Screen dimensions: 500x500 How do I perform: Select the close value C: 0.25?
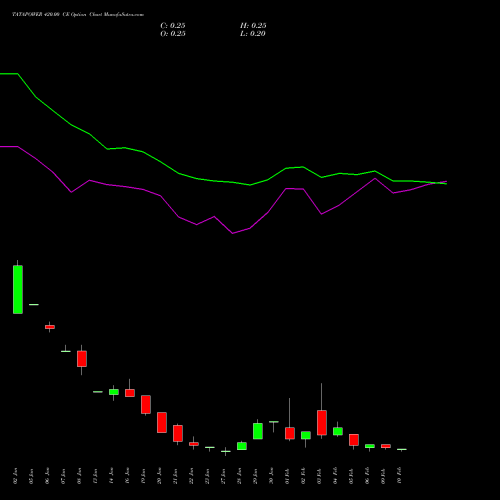173,26
